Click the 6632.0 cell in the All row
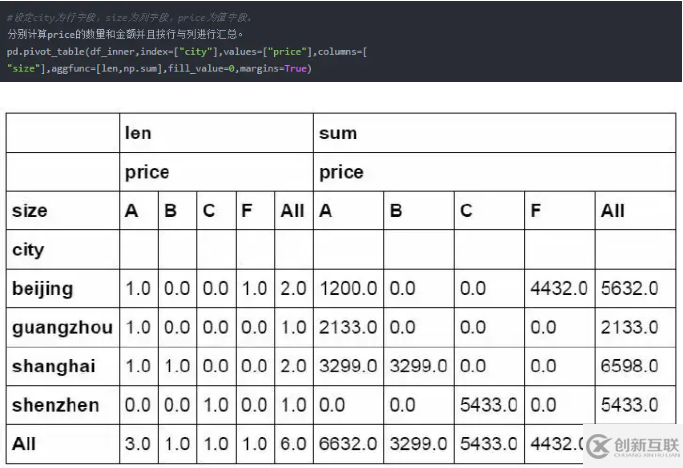The width and height of the screenshot is (683, 468). pyautogui.click(x=345, y=443)
